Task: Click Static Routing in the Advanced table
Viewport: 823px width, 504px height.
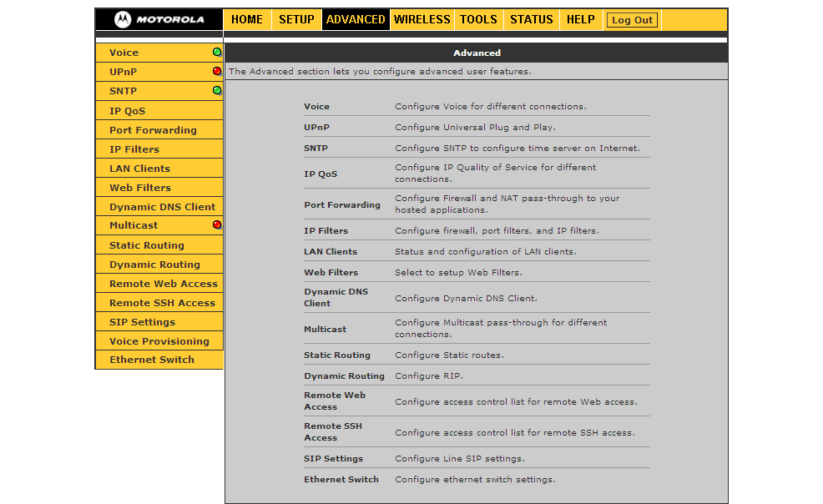Action: pyautogui.click(x=337, y=355)
